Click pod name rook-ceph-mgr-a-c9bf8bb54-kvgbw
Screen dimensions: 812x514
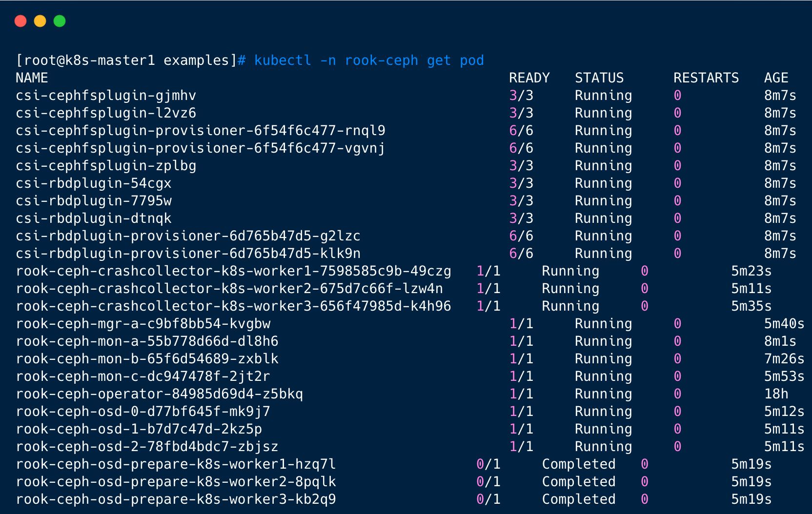point(143,324)
